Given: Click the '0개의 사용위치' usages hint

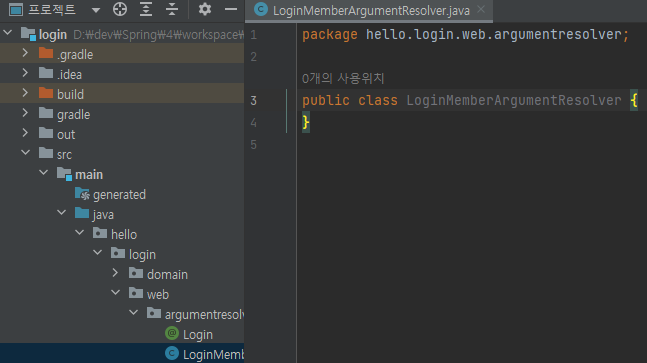Looking at the screenshot, I should coord(343,78).
